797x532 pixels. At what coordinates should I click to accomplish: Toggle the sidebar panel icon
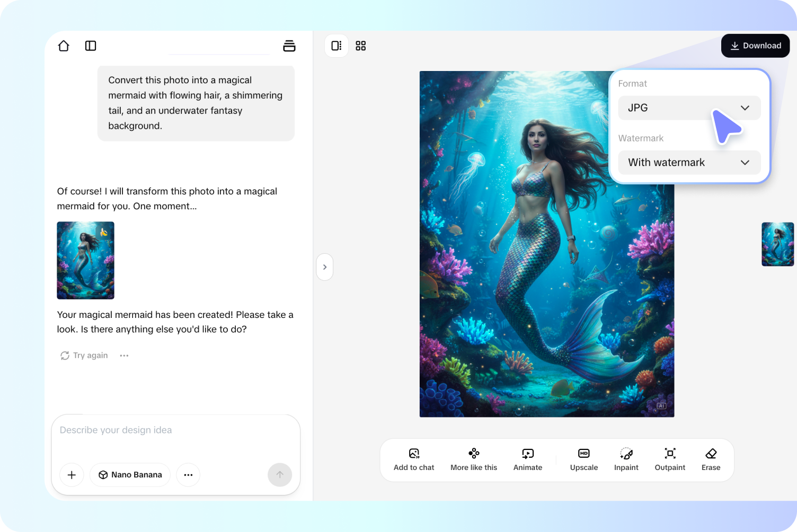coord(91,46)
